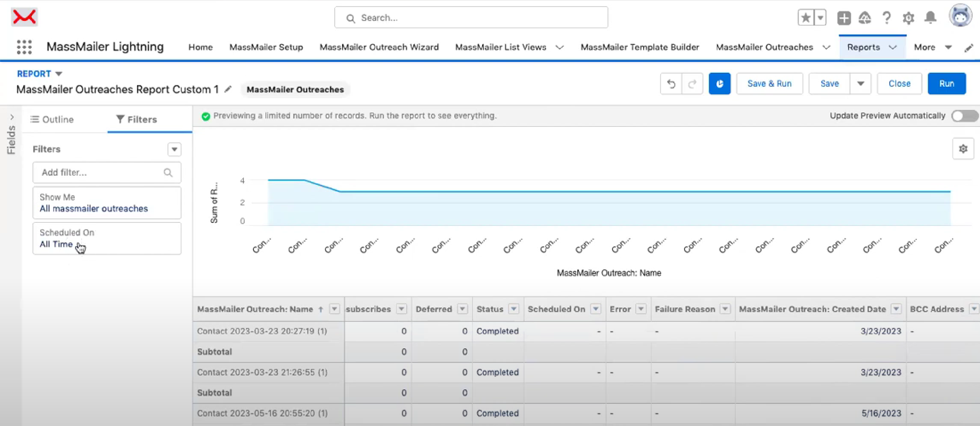This screenshot has height=426, width=980.
Task: Click the Undo arrow button
Action: 671,84
